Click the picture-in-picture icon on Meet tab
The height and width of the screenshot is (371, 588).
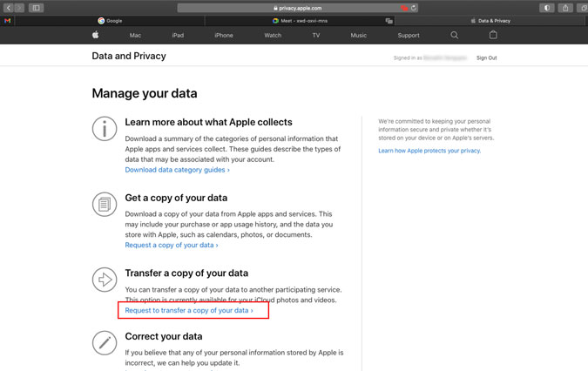coord(389,21)
